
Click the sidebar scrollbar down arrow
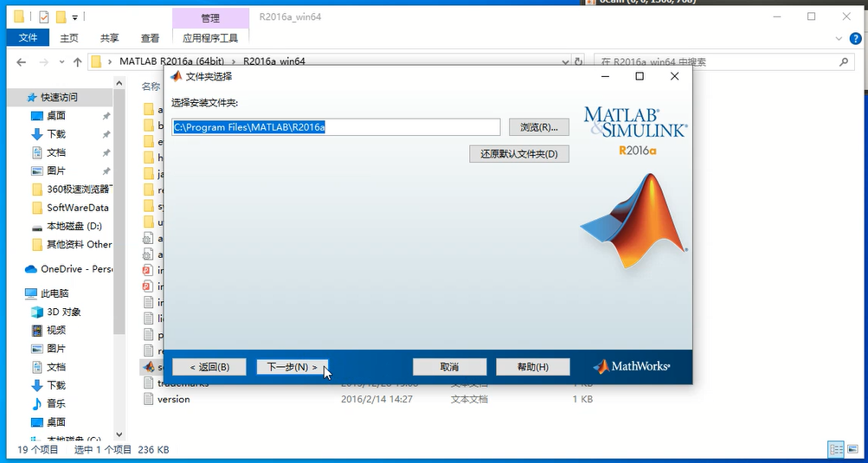tap(119, 435)
